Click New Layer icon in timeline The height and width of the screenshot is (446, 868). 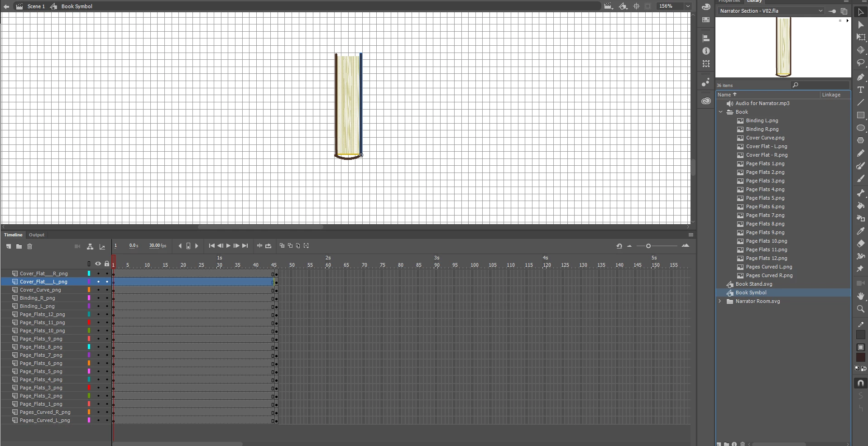[x=9, y=246]
